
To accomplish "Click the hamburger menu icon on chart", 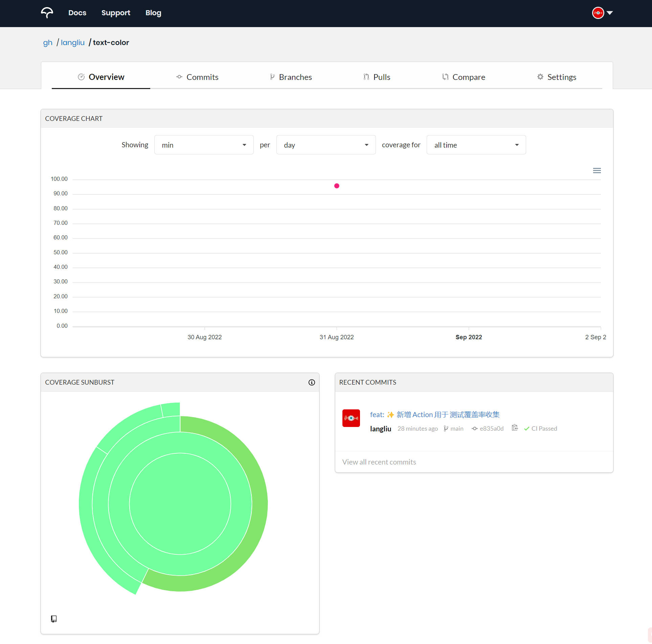I will coord(597,170).
